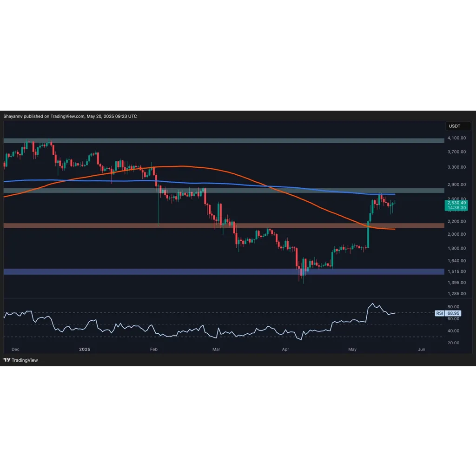
Task: Click the 3,700.00 price axis label
Action: point(456,152)
